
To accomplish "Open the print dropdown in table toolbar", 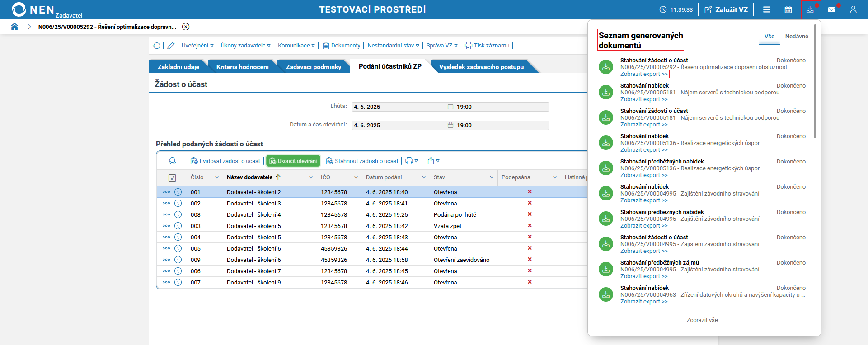I will point(412,161).
